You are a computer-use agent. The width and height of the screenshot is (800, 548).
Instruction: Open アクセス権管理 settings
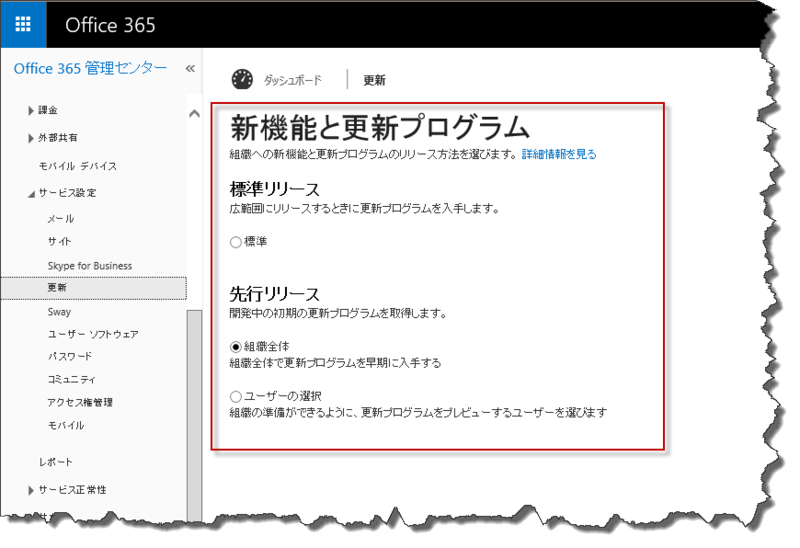tap(80, 402)
